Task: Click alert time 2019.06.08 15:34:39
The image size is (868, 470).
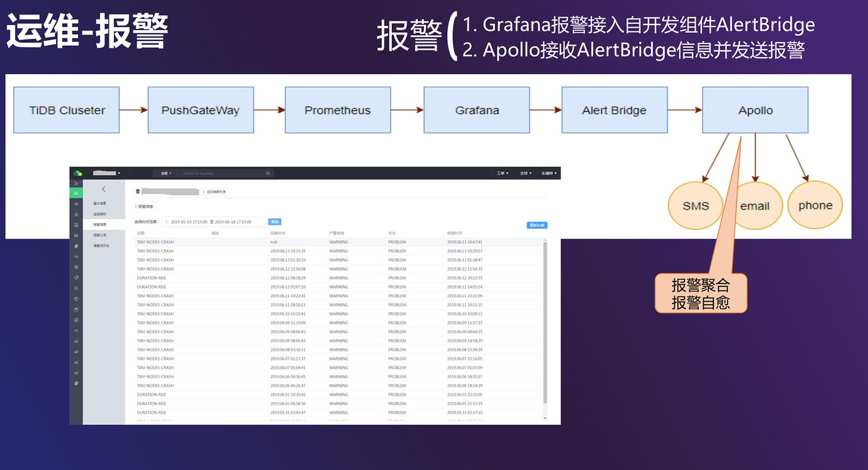Action: point(465,349)
